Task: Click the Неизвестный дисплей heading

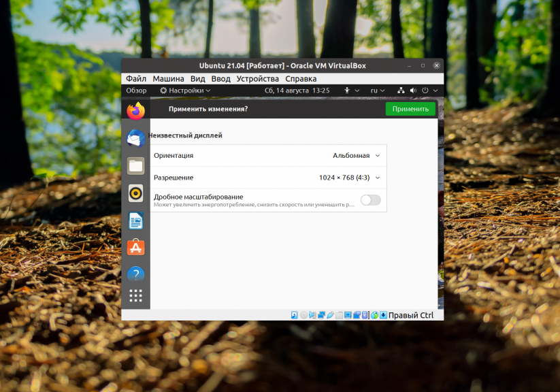Action: (x=185, y=135)
